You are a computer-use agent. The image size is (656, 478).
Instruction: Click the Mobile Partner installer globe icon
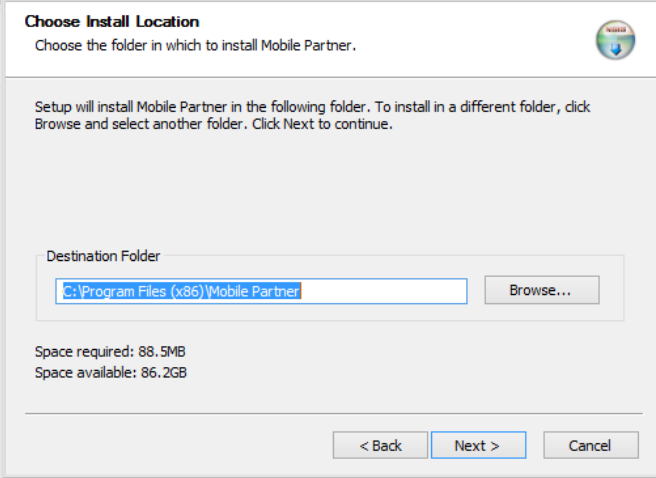point(615,38)
